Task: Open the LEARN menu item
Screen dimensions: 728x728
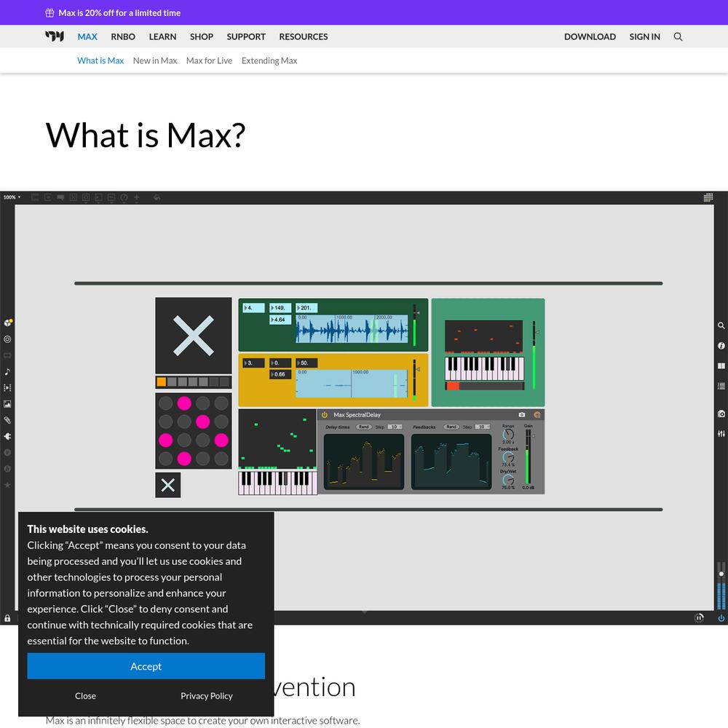Action: [x=162, y=36]
